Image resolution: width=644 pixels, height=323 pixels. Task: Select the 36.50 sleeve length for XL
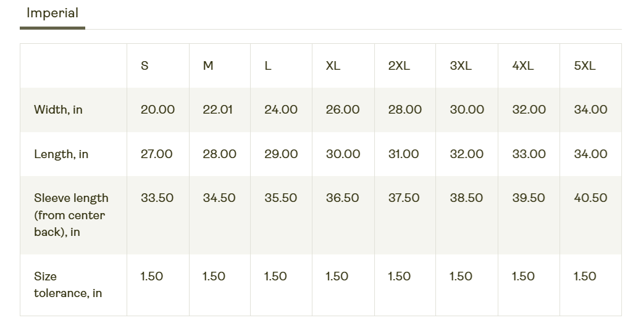pyautogui.click(x=343, y=198)
